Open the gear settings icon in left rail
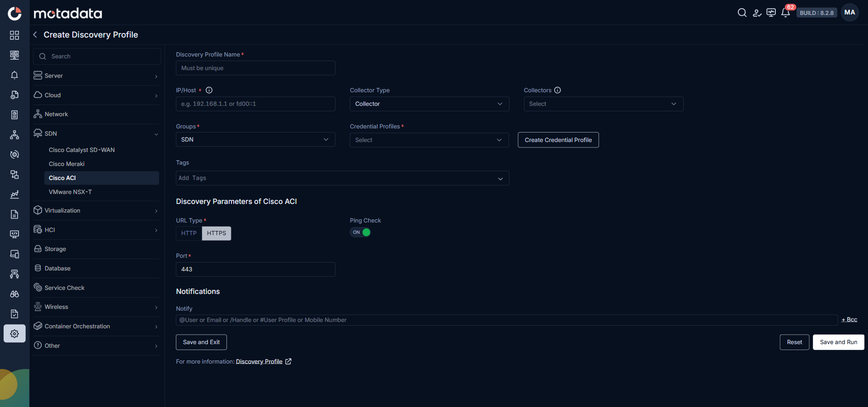Screen dimensions: 868x407 click(14, 334)
